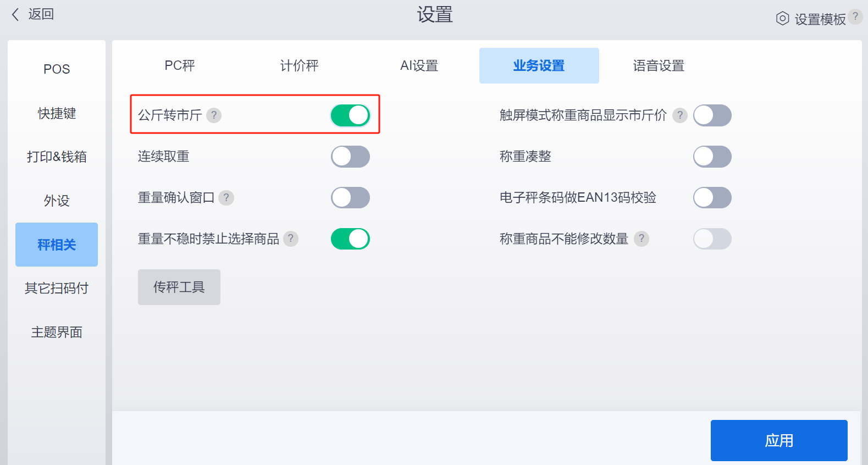Select 打印&钱箱 in the sidebar
The image size is (868, 465).
click(57, 157)
